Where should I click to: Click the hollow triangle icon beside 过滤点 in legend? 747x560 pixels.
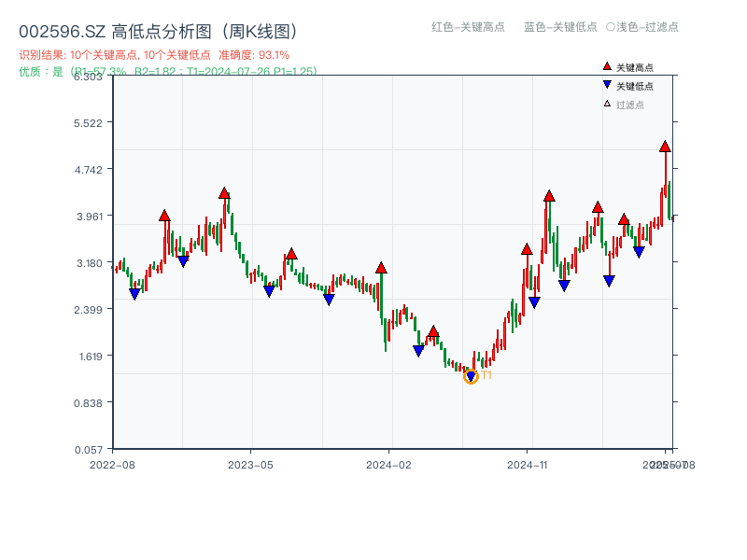pos(607,104)
